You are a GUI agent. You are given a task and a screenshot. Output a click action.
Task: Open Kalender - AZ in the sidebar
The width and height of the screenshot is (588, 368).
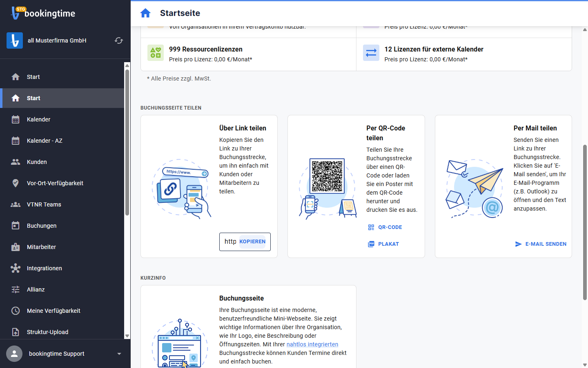pos(62,141)
